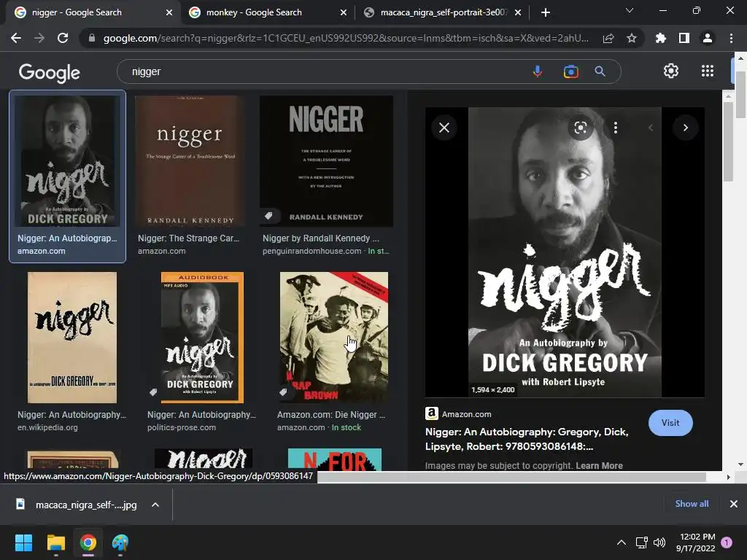Screen dimensions: 747x560
Task: Click the horizontal scrollbar at page bottom
Action: click(x=511, y=477)
